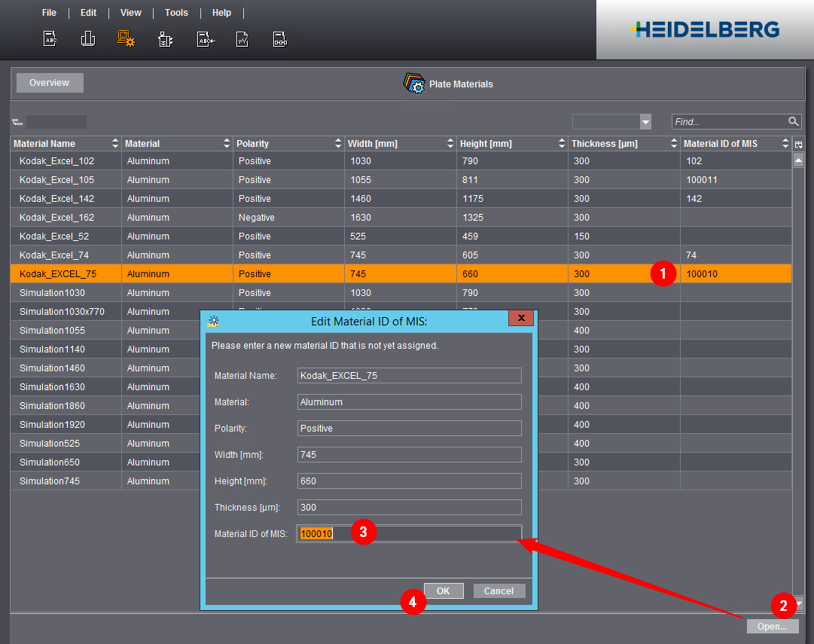Sort the Thickness column descending
Screen dimensions: 814x644
pos(673,145)
